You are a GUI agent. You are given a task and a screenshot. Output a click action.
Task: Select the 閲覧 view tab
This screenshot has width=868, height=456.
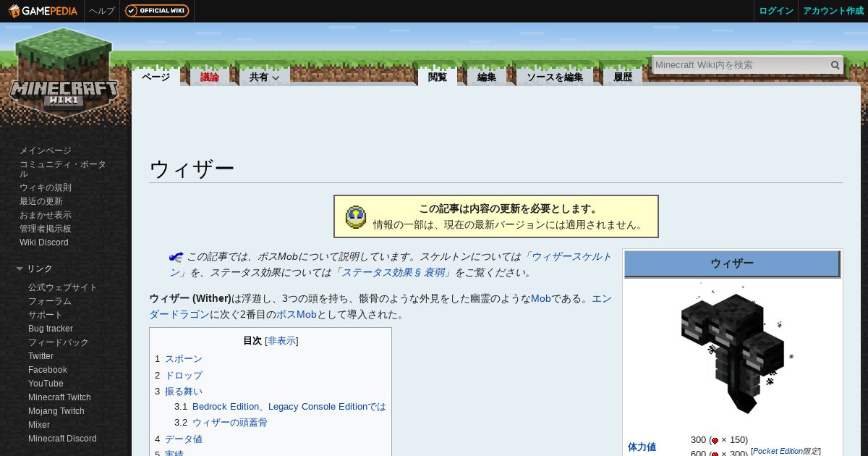pos(438,77)
